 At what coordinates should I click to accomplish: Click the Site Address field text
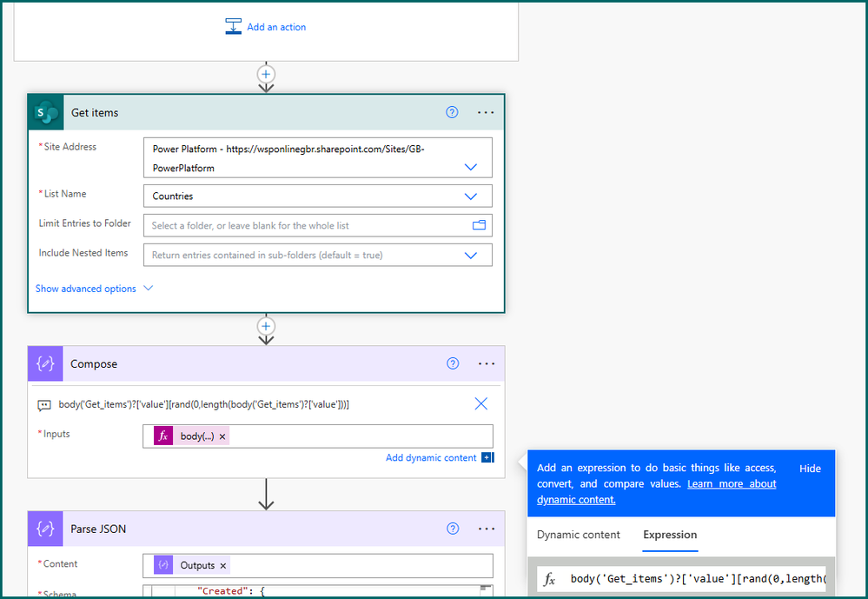[288, 158]
